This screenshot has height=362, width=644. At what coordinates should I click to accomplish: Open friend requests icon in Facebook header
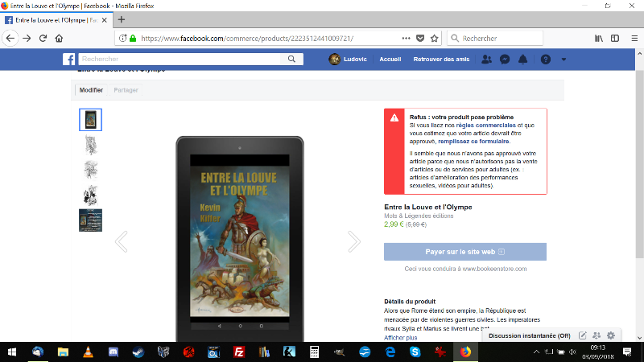pyautogui.click(x=486, y=60)
